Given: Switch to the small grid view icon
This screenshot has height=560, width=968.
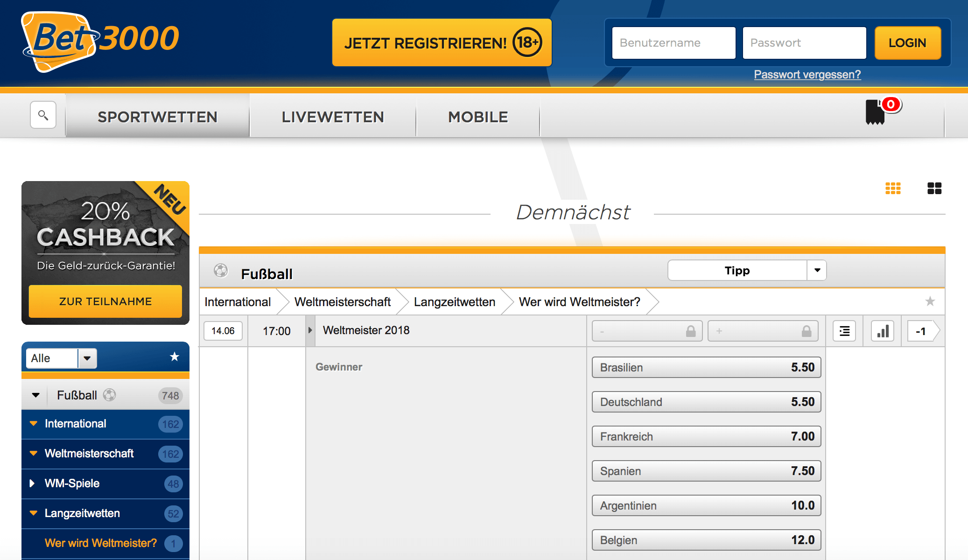Looking at the screenshot, I should 893,188.
